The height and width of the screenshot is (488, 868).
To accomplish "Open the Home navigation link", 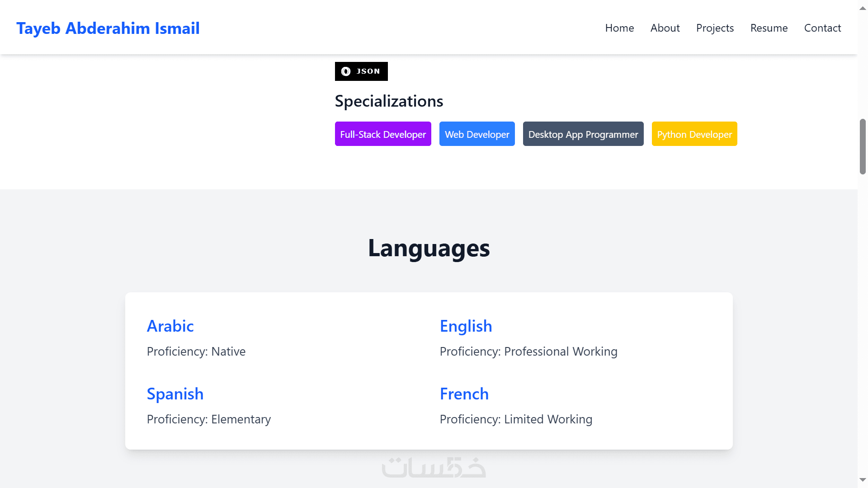I will click(619, 28).
